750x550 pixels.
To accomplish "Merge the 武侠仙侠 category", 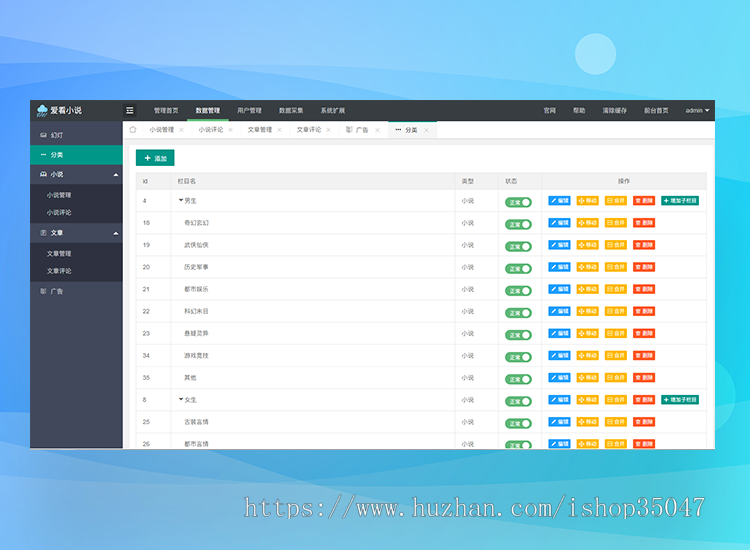I will click(616, 245).
